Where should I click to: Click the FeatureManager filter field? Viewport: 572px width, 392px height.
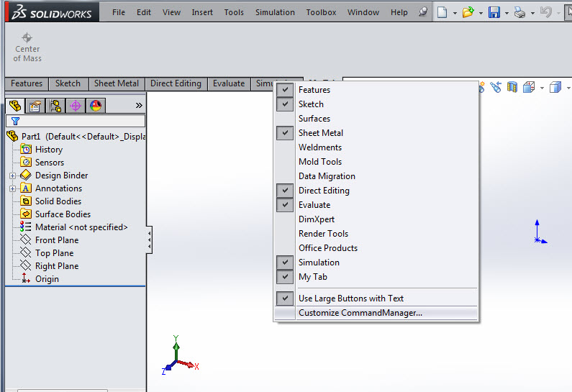tap(76, 121)
